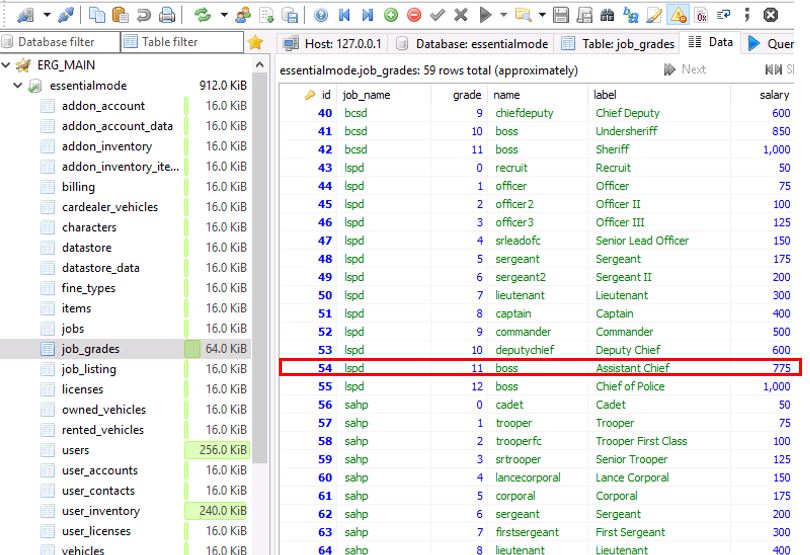
Task: Click the Save floppy disk icon
Action: click(560, 15)
